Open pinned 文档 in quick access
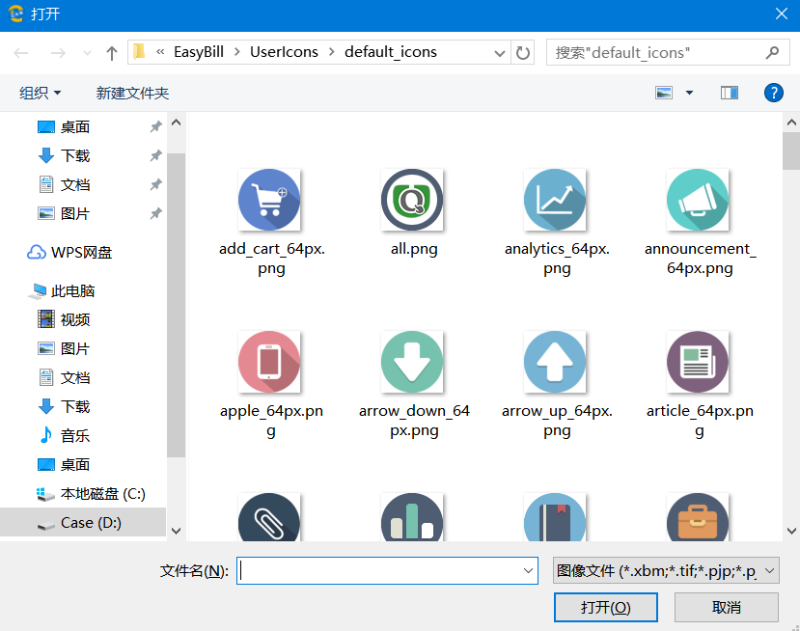 coord(75,185)
